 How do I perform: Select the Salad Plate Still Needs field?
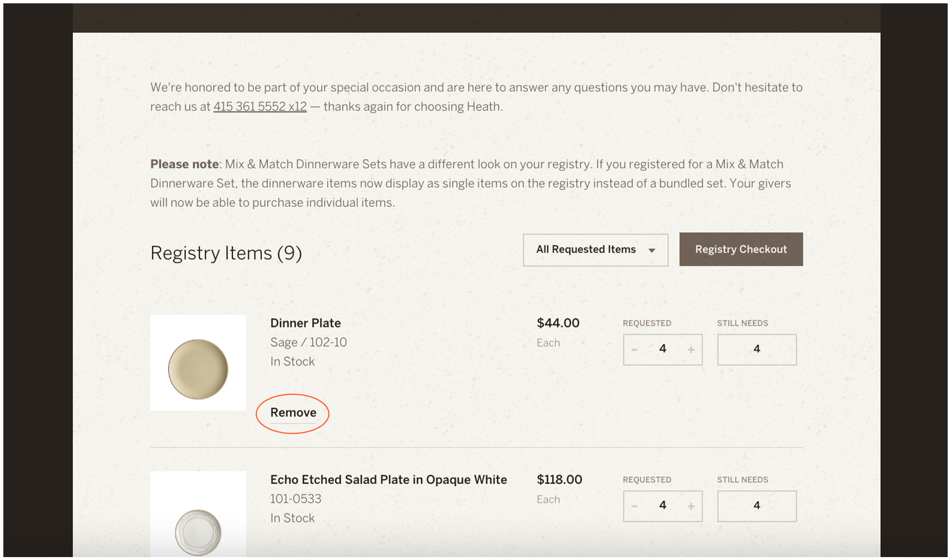(757, 506)
